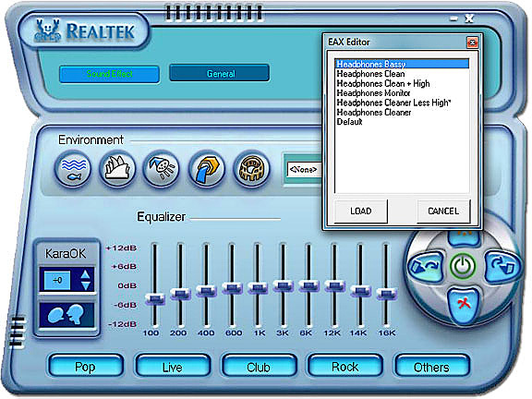Click the load EQ preset folder icon
Image resolution: width=532 pixels, height=399 pixels.
pyautogui.click(x=425, y=267)
